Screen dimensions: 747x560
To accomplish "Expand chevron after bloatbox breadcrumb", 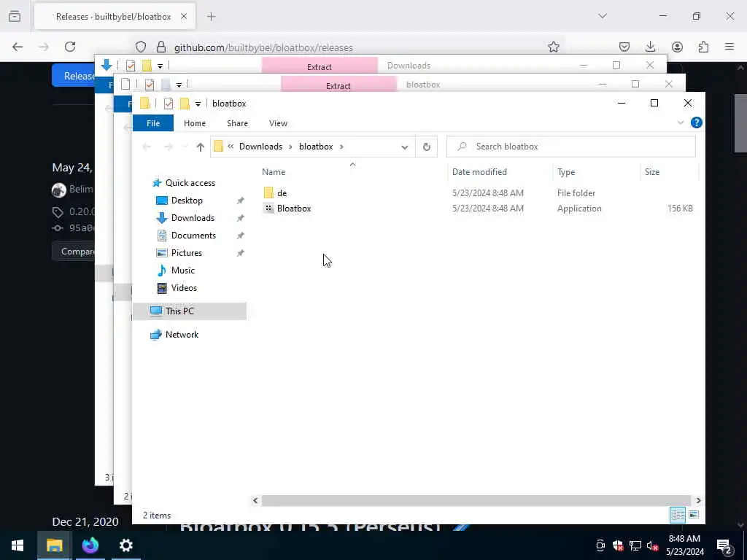I will [x=341, y=147].
